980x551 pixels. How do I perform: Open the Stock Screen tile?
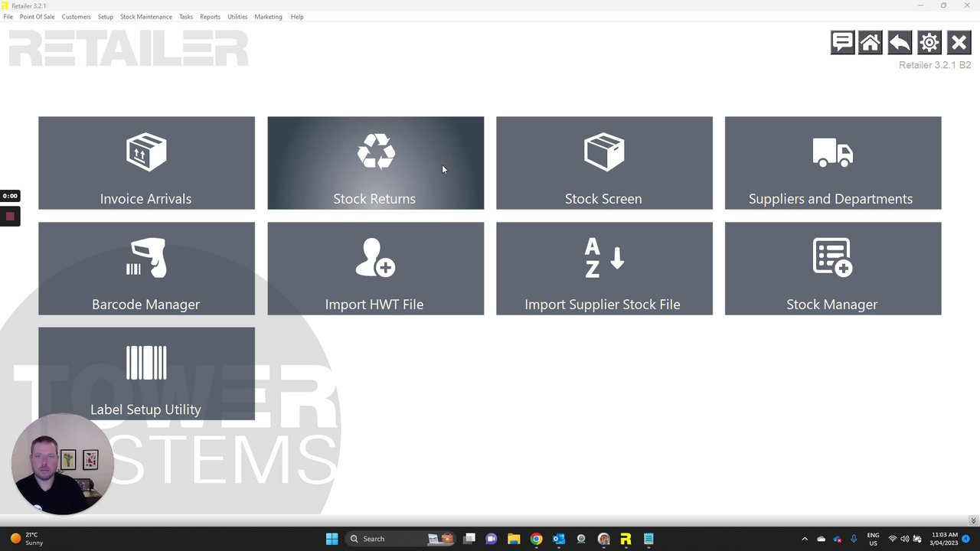pyautogui.click(x=604, y=163)
